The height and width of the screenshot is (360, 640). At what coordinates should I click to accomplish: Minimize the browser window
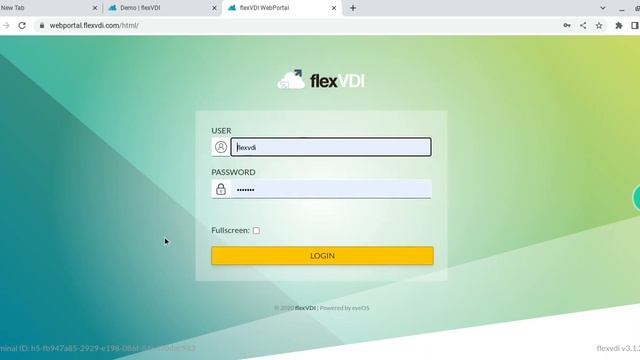(622, 9)
